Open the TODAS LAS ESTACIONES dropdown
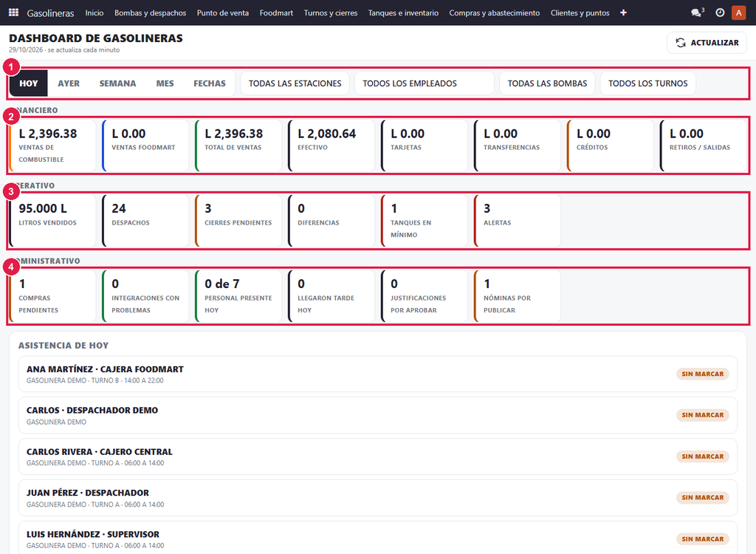Viewport: 756px width, 554px height. [x=295, y=83]
